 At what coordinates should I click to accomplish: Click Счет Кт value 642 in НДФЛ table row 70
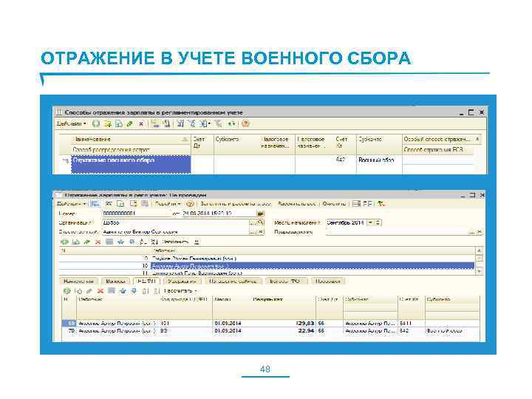[404, 330]
